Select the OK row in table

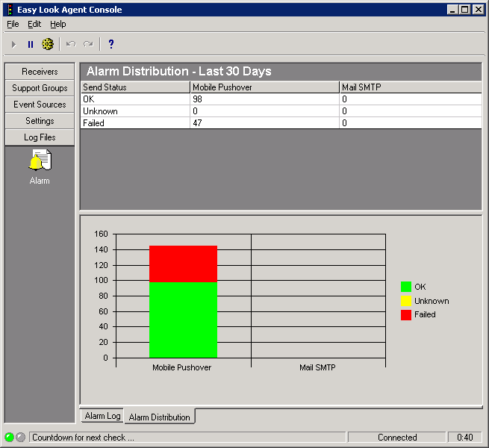click(281, 99)
